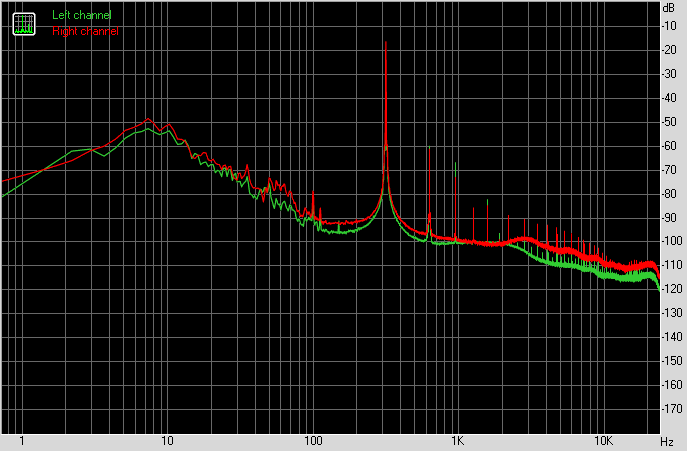Viewport: 687px width, 451px height.
Task: Click the -100 dB axis value
Action: [x=672, y=241]
